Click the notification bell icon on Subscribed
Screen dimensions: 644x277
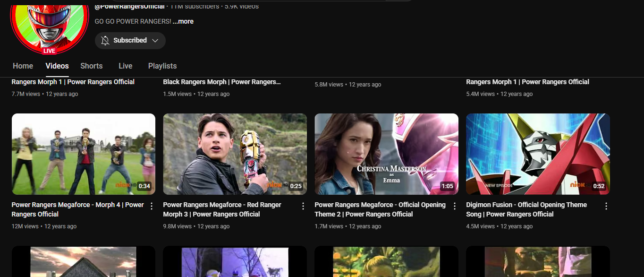[x=105, y=41]
